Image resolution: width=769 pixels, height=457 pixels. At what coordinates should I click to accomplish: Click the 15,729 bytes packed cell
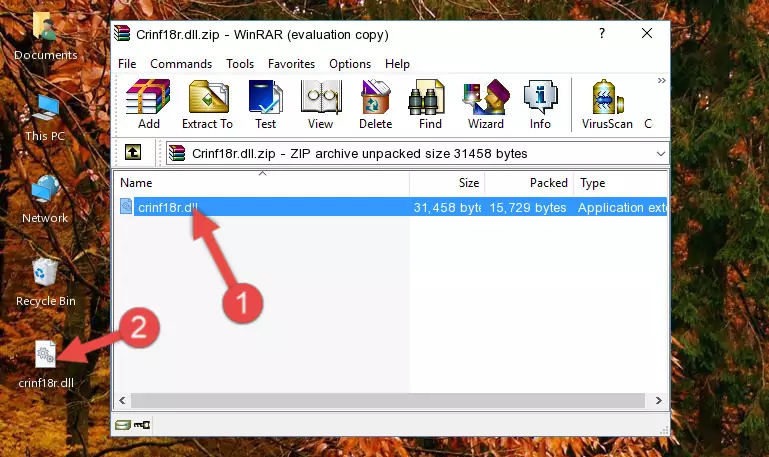coord(528,207)
